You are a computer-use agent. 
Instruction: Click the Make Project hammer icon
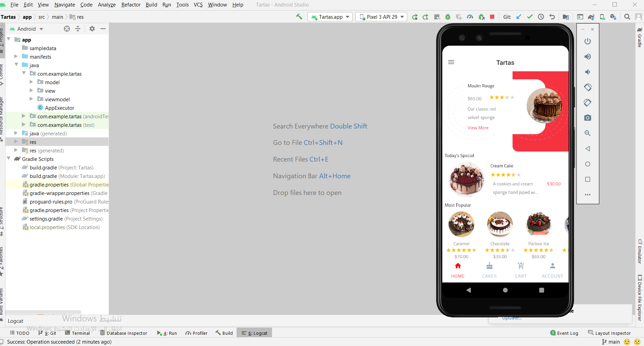tap(299, 17)
